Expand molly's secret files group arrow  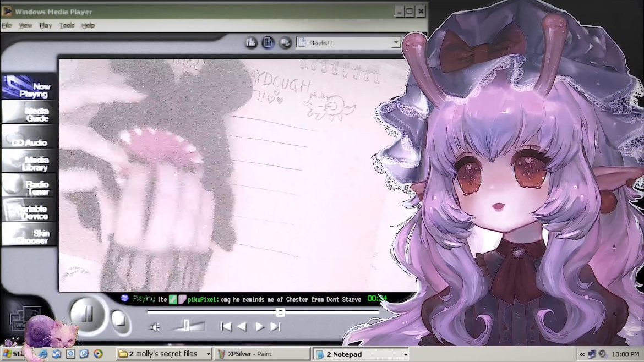coord(208,354)
